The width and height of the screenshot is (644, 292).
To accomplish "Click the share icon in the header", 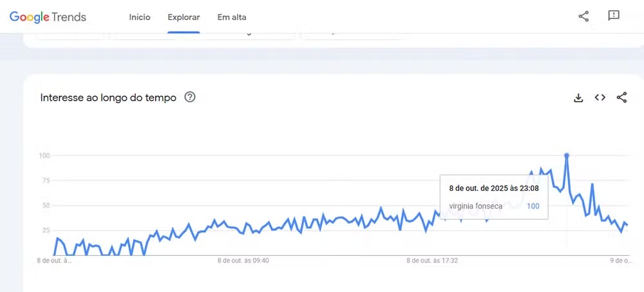I will pos(583,17).
